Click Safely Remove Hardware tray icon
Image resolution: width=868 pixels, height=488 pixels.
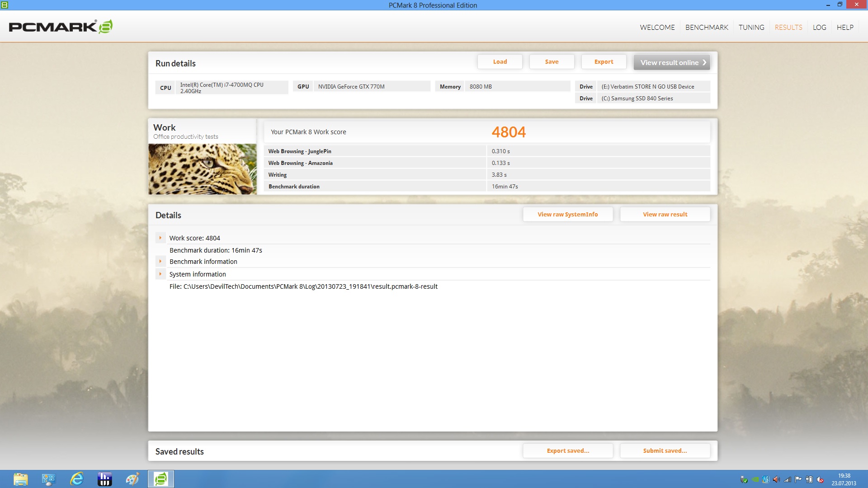(x=744, y=479)
